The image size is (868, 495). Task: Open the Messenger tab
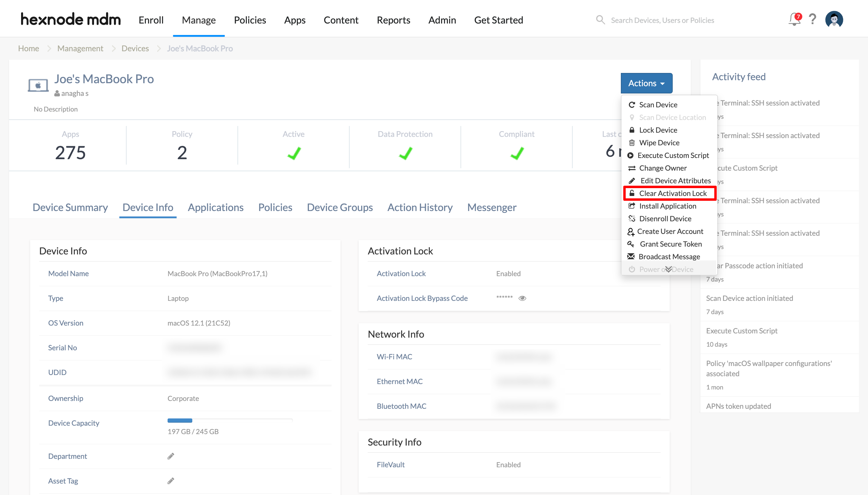492,207
